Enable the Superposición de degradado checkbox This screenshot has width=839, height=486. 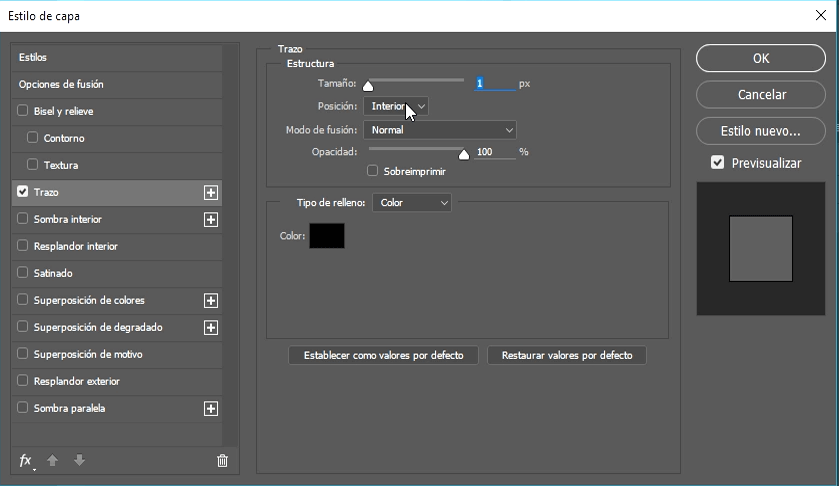pyautogui.click(x=22, y=326)
